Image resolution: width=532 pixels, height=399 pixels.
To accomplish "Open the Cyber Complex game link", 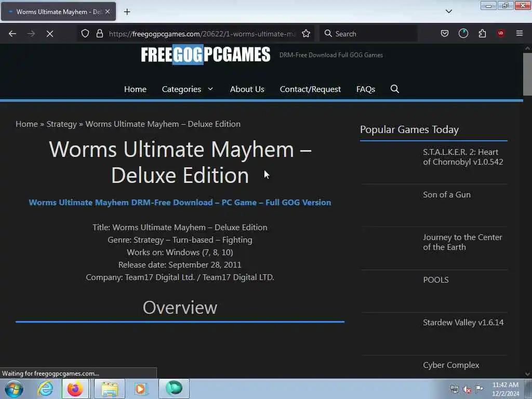I will pos(451,365).
